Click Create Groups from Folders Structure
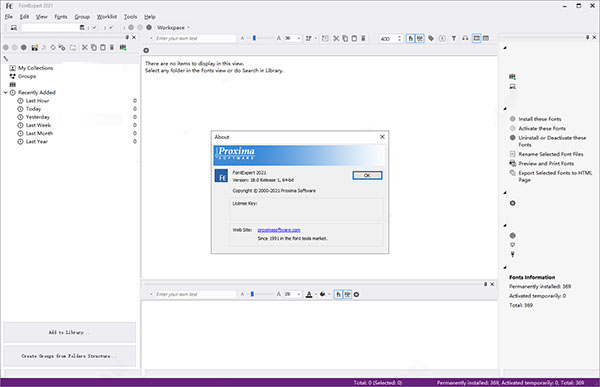 point(70,356)
